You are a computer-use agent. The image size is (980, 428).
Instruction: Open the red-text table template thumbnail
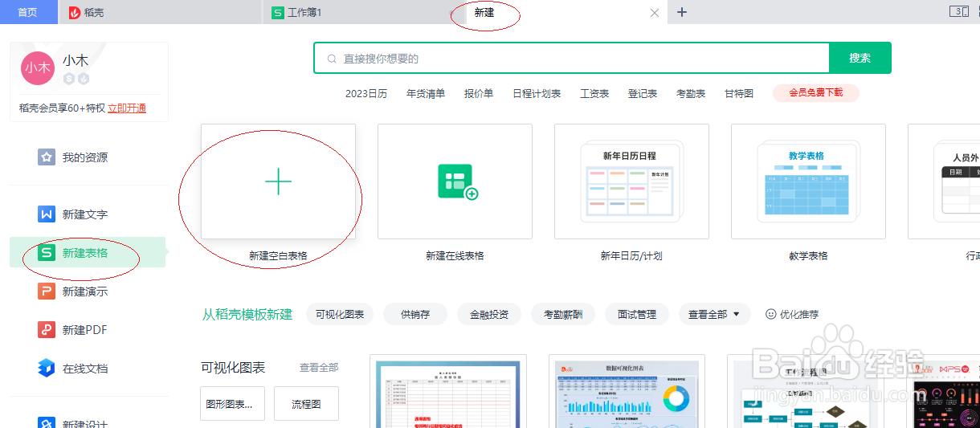tap(448, 391)
